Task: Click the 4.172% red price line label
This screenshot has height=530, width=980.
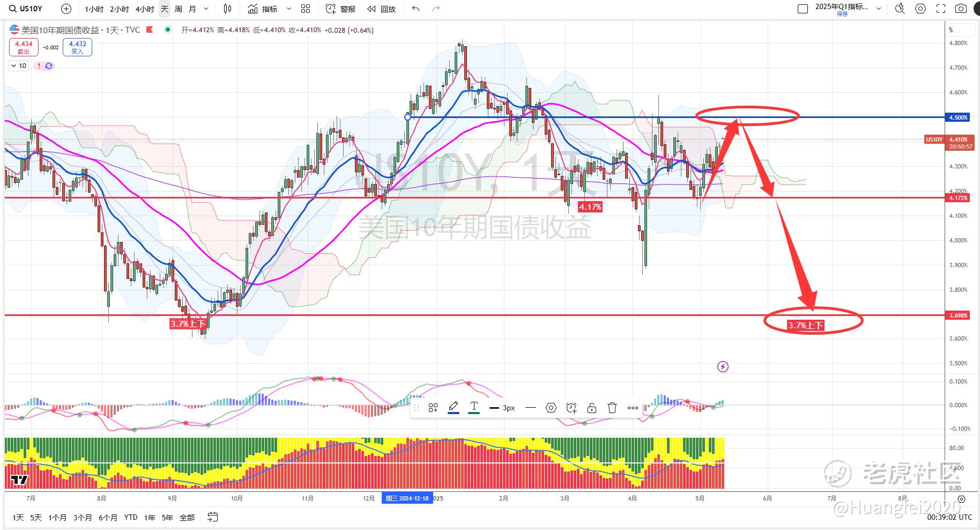Action: (x=959, y=198)
